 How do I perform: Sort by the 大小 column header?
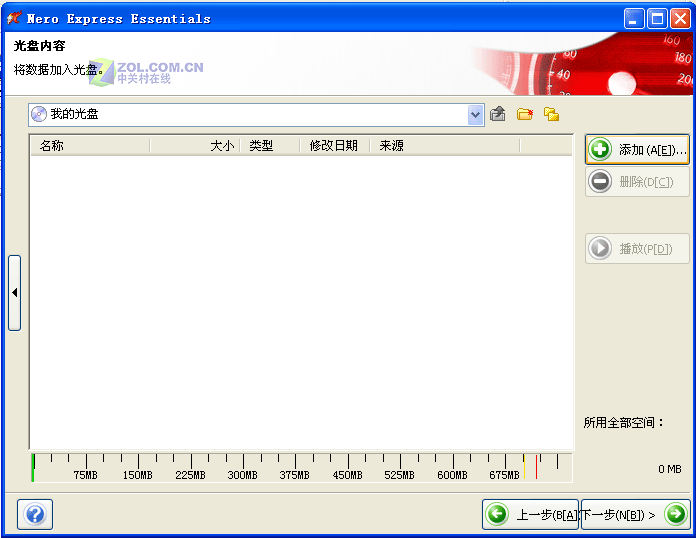pos(195,146)
